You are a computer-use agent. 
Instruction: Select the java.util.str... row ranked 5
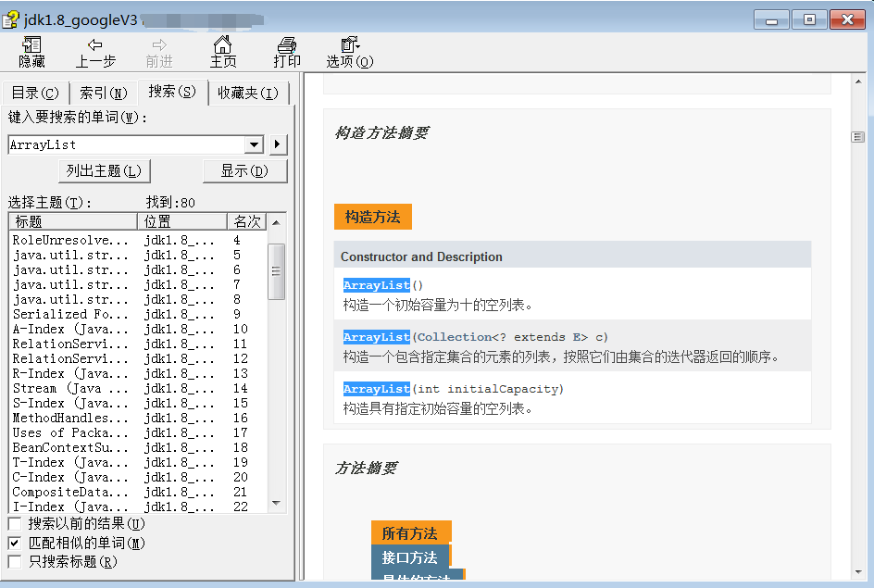[x=138, y=255]
